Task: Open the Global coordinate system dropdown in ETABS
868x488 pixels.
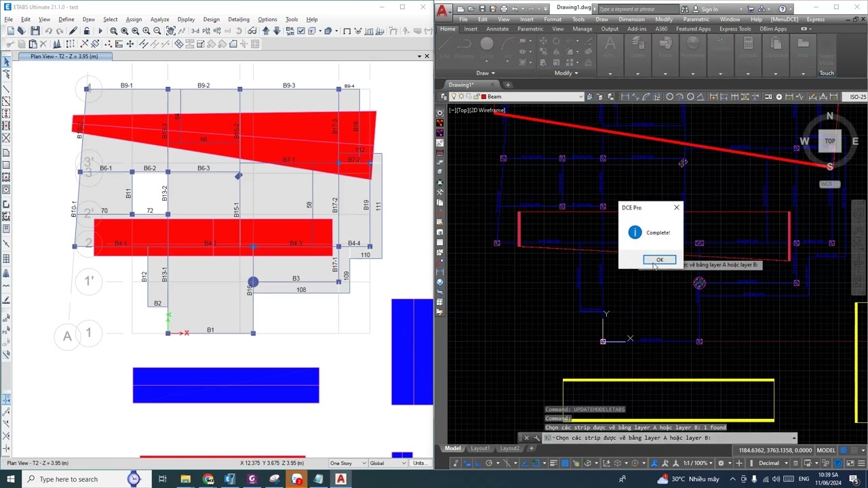Action: pos(388,463)
